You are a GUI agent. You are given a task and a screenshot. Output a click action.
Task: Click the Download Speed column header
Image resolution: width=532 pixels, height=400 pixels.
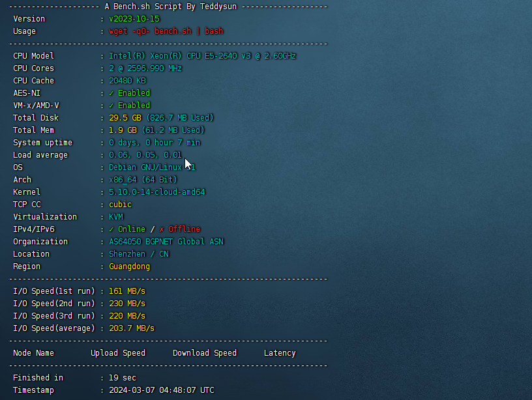tap(205, 353)
